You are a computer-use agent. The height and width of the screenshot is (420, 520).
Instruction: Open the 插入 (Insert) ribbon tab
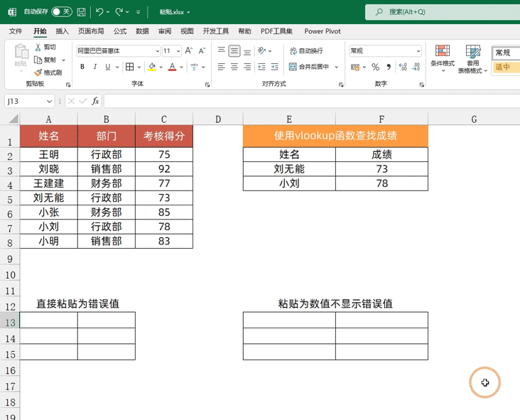[63, 31]
